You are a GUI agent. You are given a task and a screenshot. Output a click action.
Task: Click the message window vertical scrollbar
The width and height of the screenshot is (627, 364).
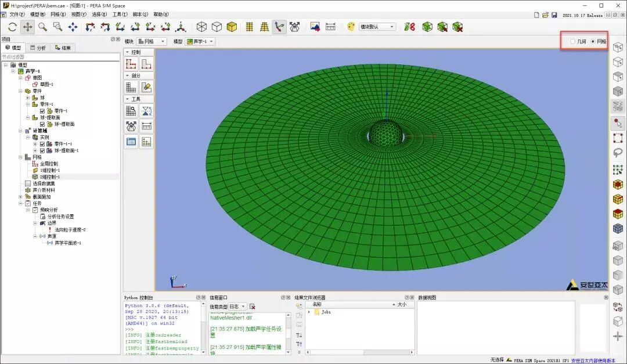(288, 334)
